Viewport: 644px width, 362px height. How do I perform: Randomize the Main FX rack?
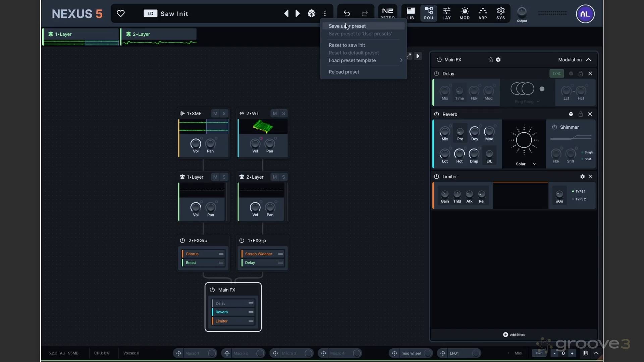click(x=498, y=60)
